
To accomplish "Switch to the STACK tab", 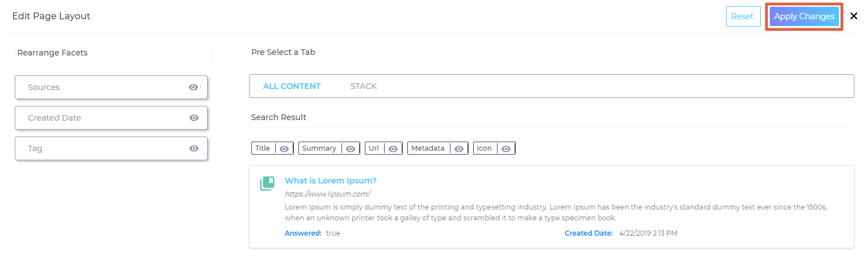I will [364, 86].
